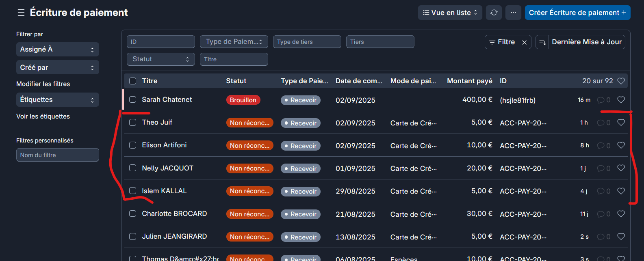Like the Sarah Chatenet row heart icon
Image resolution: width=644 pixels, height=261 pixels.
[x=621, y=100]
